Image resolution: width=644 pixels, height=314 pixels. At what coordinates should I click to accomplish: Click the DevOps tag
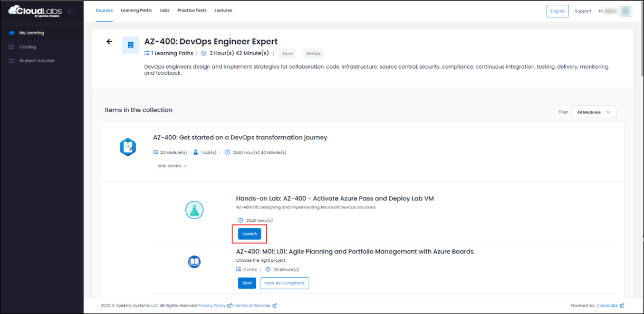tap(313, 53)
